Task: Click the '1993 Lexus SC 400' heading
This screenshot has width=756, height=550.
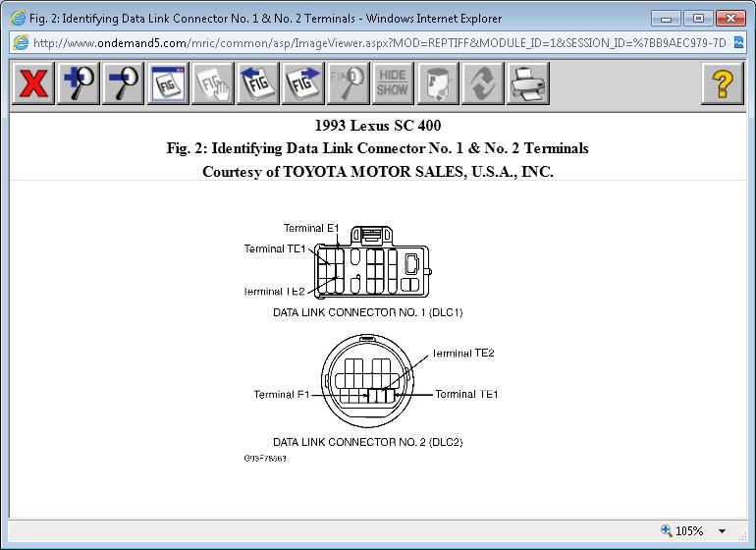Action: [378, 126]
